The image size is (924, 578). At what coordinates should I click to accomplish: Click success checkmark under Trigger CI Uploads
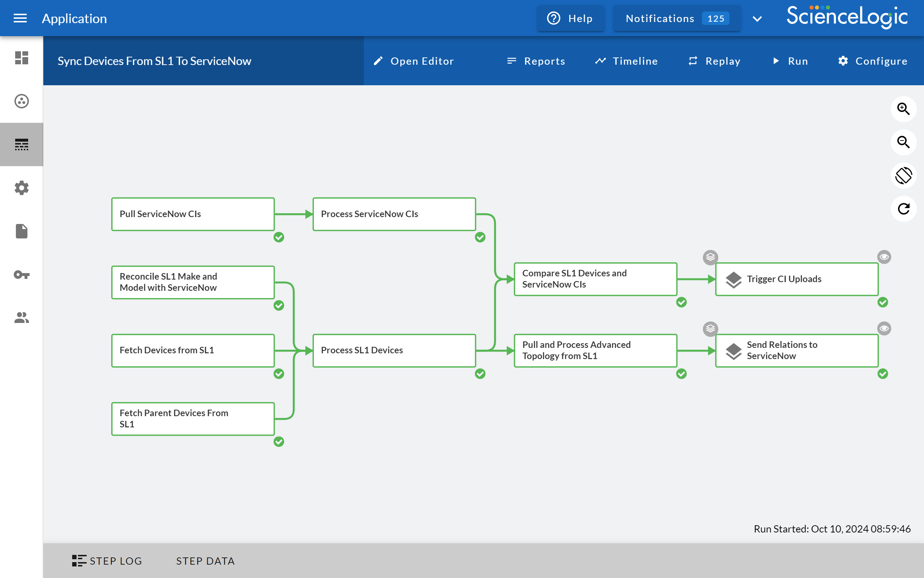[x=883, y=302]
